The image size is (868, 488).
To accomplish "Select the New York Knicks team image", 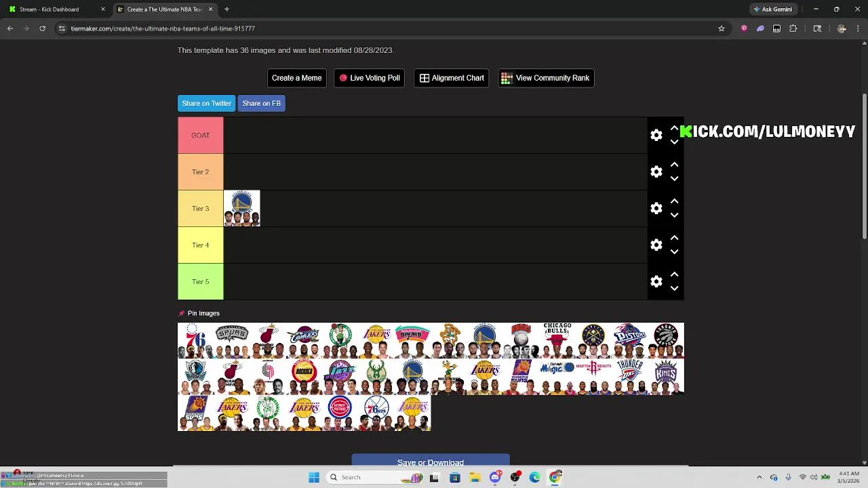I will 521,340.
